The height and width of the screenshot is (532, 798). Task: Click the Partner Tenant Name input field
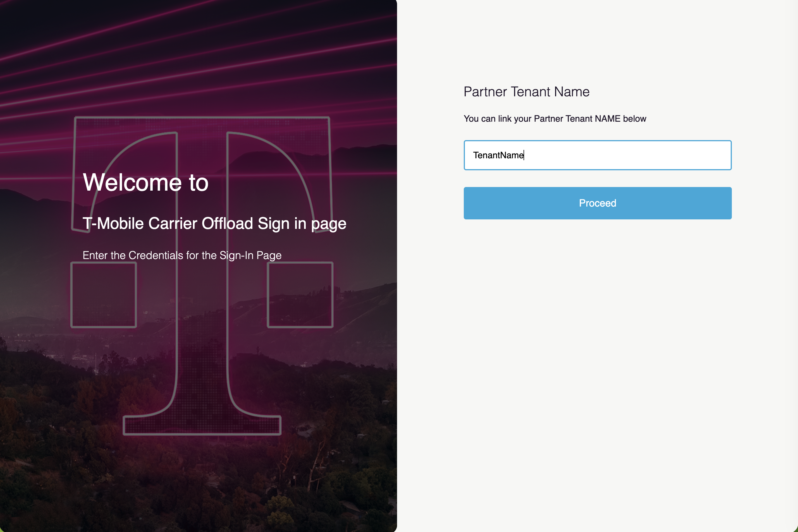pos(598,155)
